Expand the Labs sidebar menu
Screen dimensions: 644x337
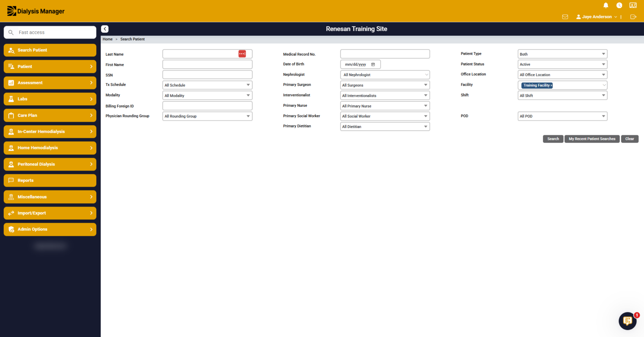coord(50,99)
